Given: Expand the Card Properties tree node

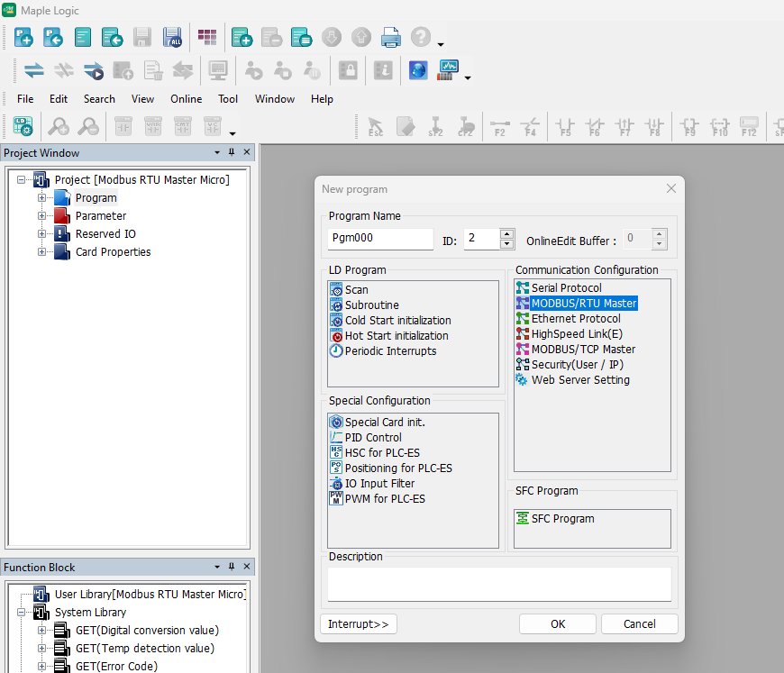Looking at the screenshot, I should pyautogui.click(x=42, y=252).
